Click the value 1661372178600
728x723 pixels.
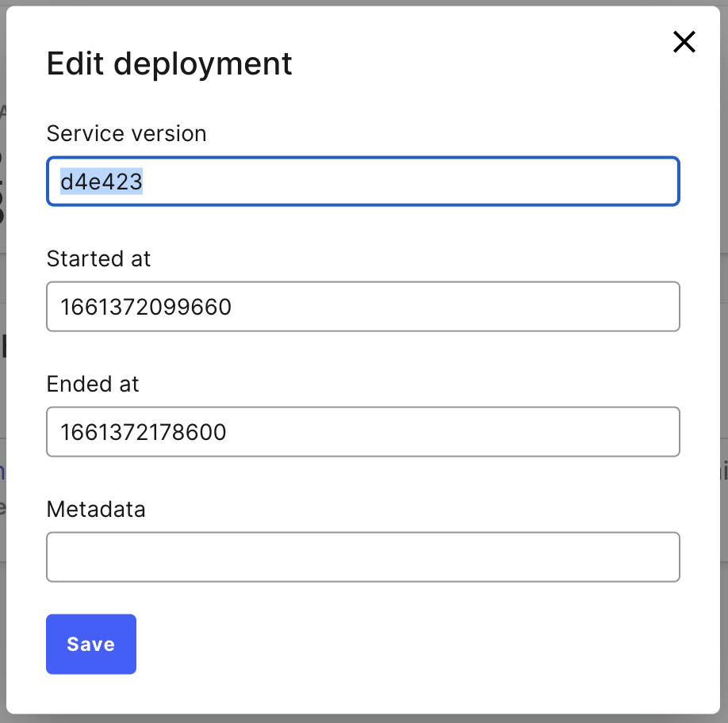144,432
